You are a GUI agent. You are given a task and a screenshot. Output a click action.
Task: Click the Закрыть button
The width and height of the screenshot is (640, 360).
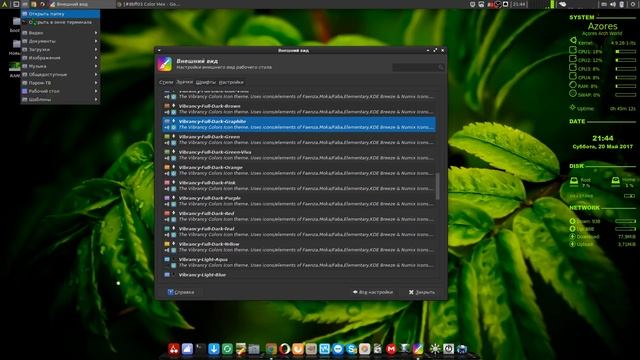pos(422,292)
